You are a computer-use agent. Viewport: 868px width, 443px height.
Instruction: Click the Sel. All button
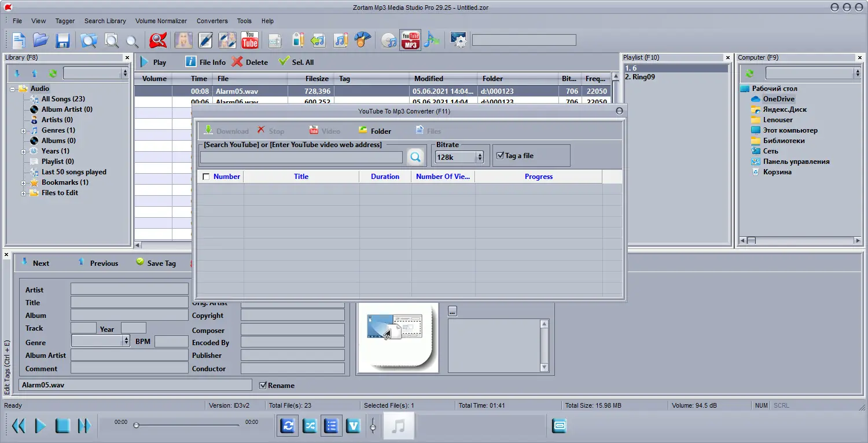(296, 62)
